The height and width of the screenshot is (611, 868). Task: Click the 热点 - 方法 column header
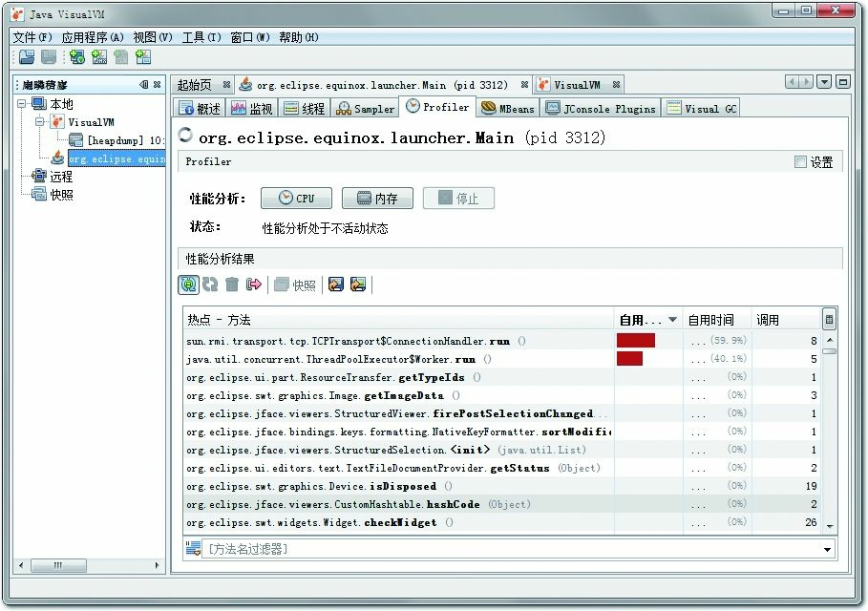pyautogui.click(x=398, y=319)
